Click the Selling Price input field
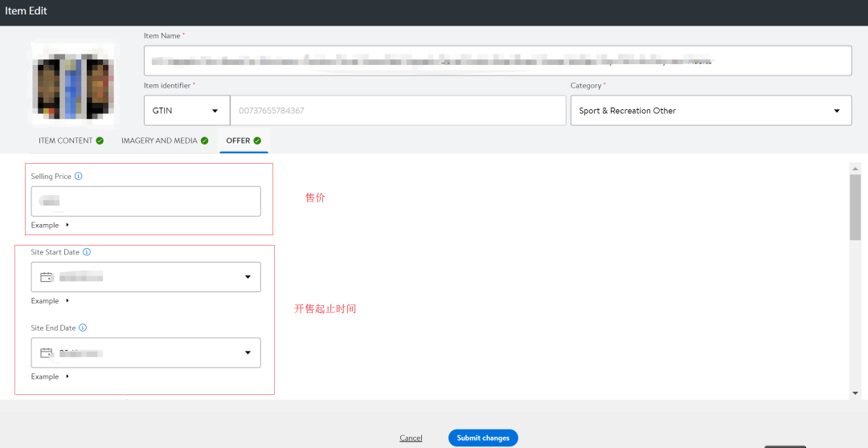 145,202
